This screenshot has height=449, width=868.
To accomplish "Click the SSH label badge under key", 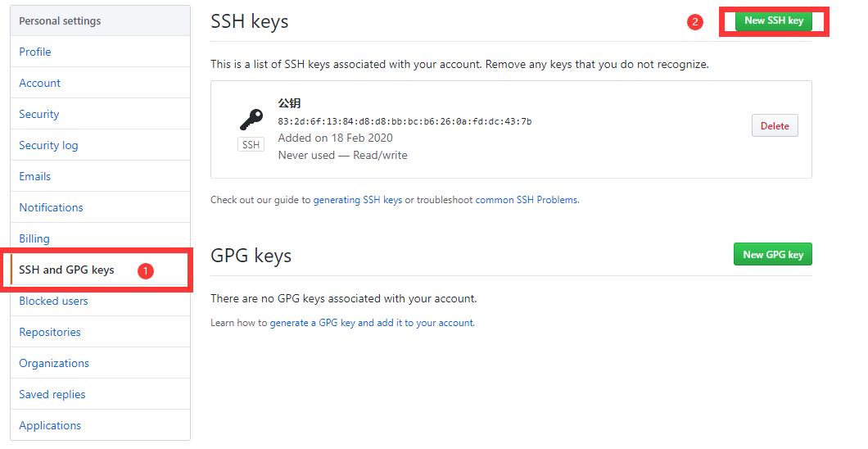I will pos(251,145).
